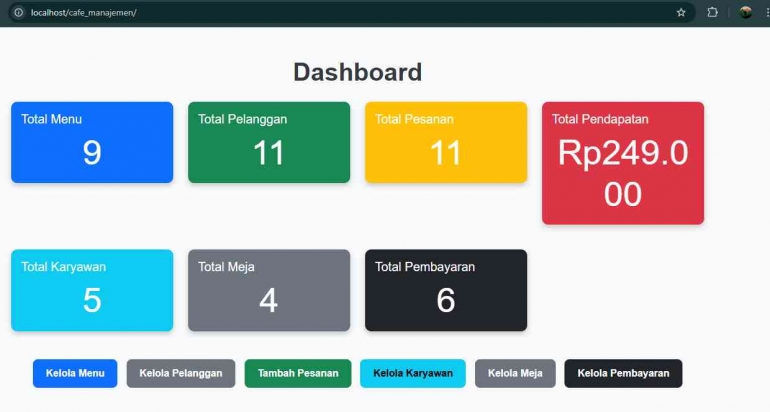Select the black Total Pembayaran card

(446, 290)
